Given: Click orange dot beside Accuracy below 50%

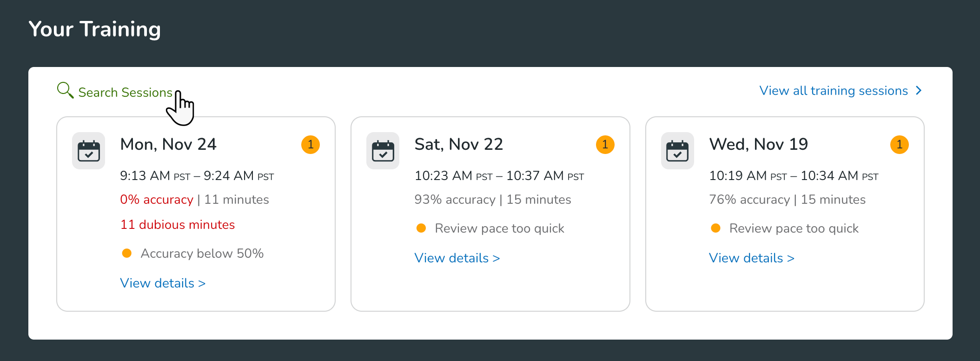Looking at the screenshot, I should point(126,253).
